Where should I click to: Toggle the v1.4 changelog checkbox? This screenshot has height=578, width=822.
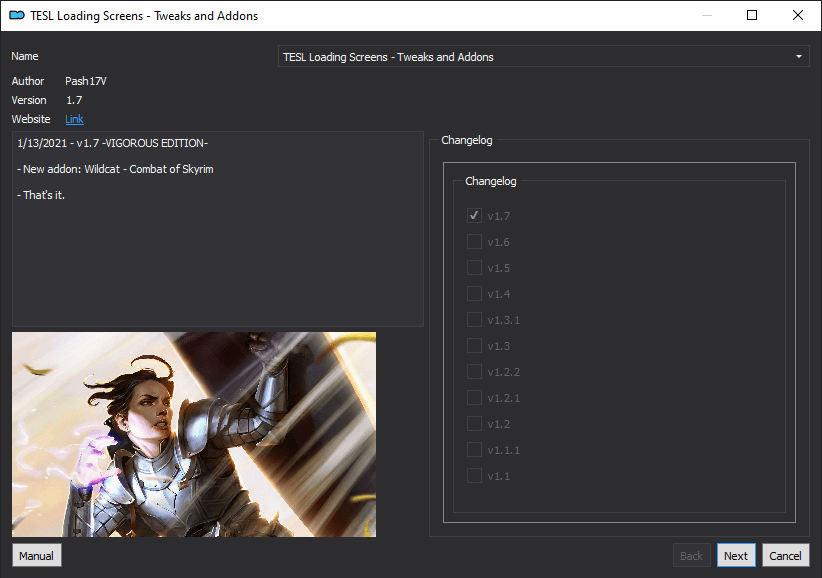(474, 293)
